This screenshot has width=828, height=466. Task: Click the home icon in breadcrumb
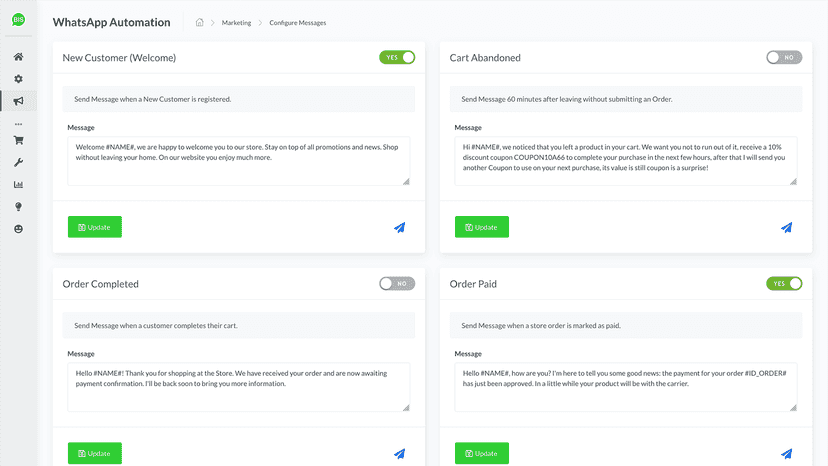click(x=200, y=22)
